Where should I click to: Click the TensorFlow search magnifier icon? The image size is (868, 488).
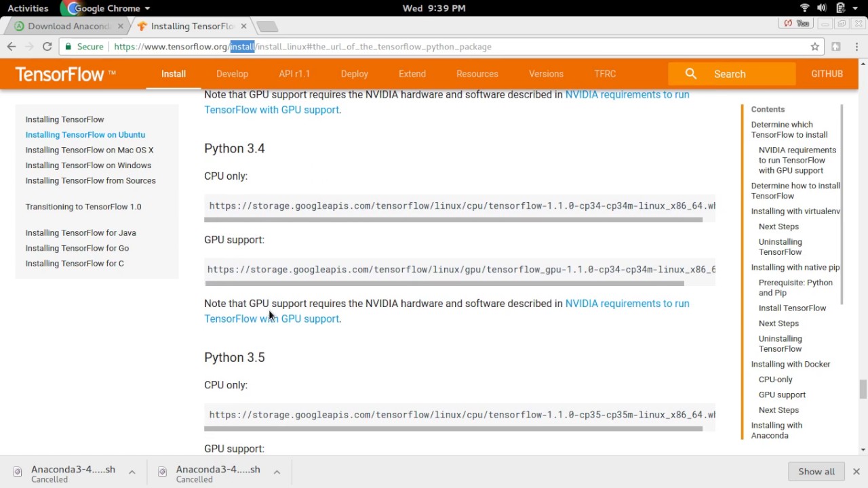(690, 74)
